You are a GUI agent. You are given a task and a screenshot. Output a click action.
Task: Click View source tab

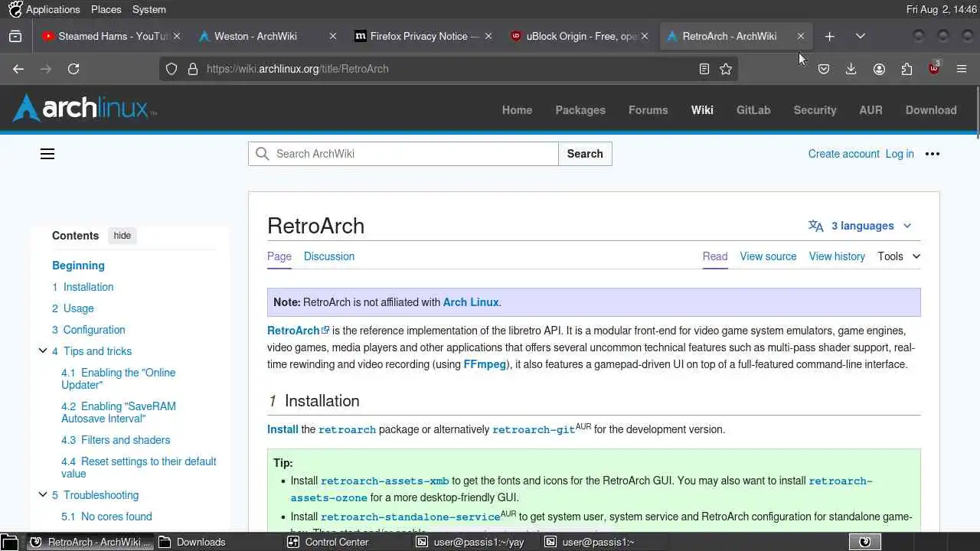click(768, 256)
